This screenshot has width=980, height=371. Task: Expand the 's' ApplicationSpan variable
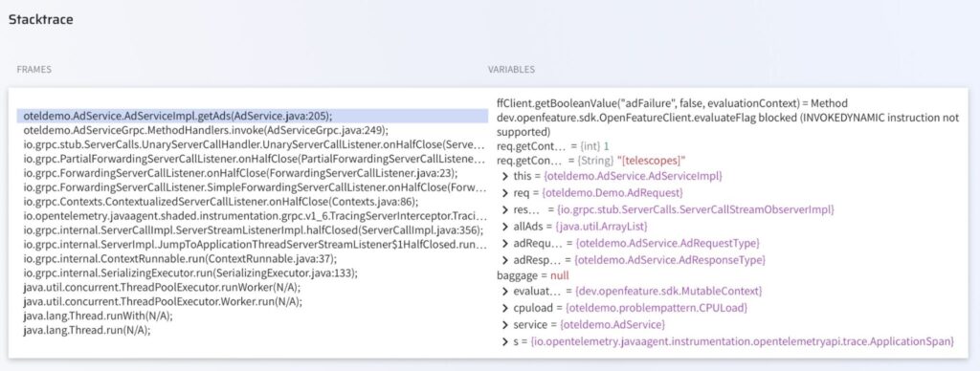point(504,341)
